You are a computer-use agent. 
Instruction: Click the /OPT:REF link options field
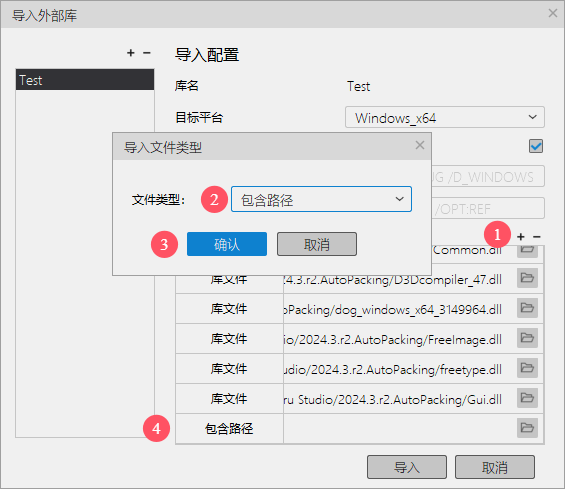point(488,208)
